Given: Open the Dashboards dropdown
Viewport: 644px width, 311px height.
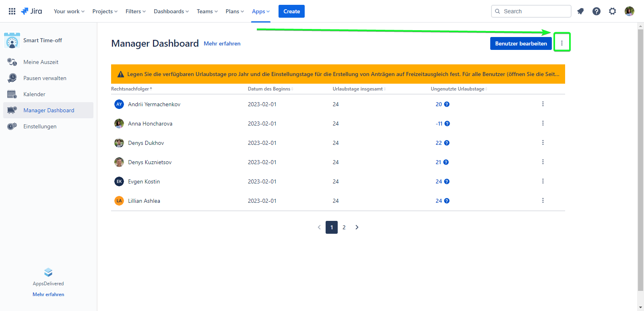Looking at the screenshot, I should pyautogui.click(x=171, y=11).
